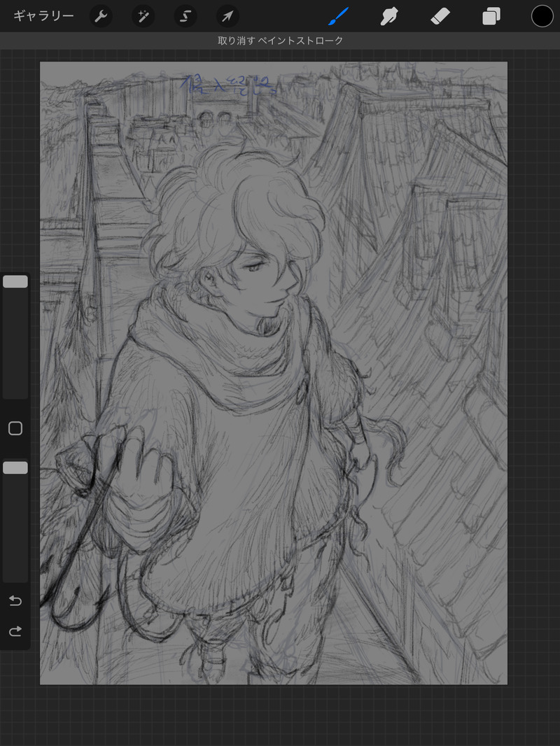Select the Eraser tool
The height and width of the screenshot is (746, 560).
(x=440, y=17)
